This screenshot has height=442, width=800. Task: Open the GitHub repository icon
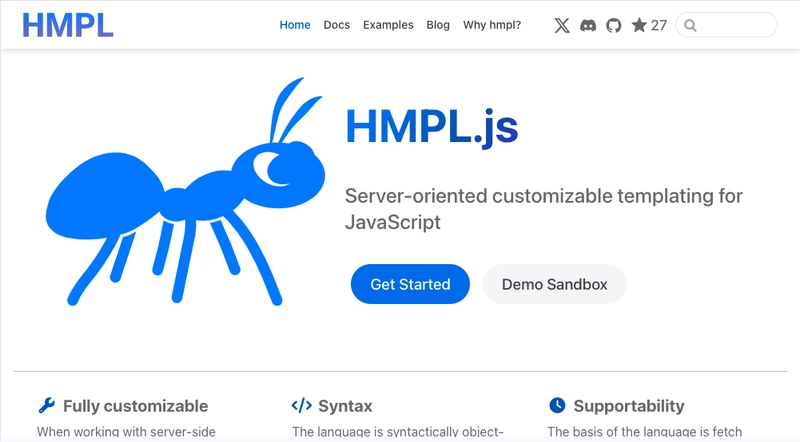pos(614,25)
